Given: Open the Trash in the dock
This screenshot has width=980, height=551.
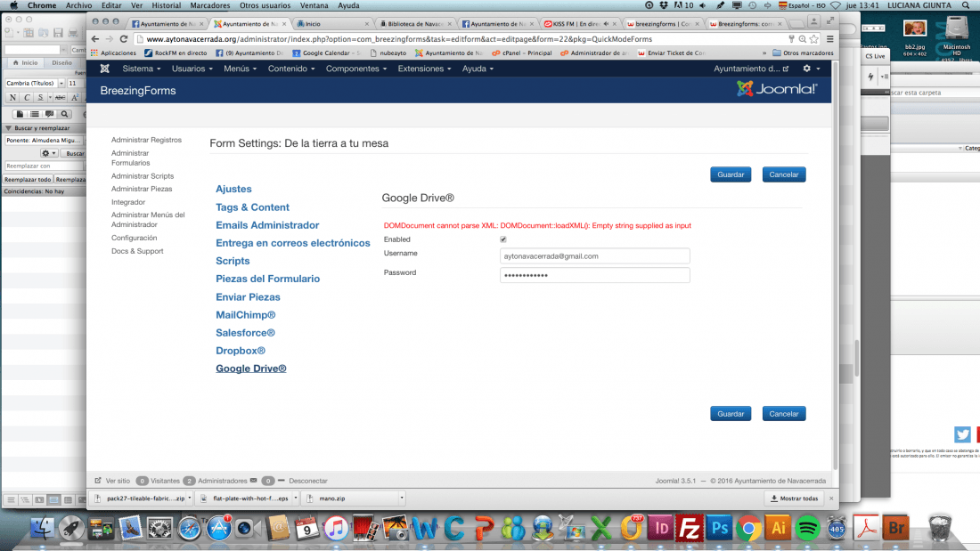Looking at the screenshot, I should click(x=939, y=529).
